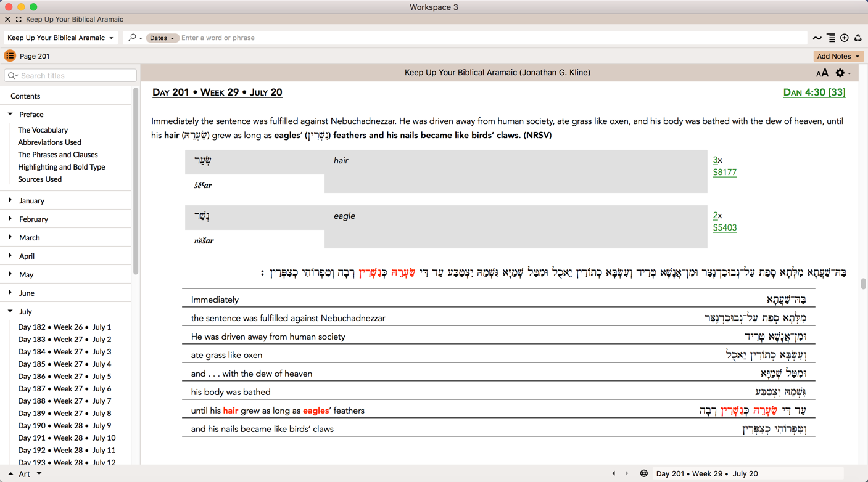Click the 3x occurrence count link
Image resolution: width=868 pixels, height=482 pixels.
(715, 160)
